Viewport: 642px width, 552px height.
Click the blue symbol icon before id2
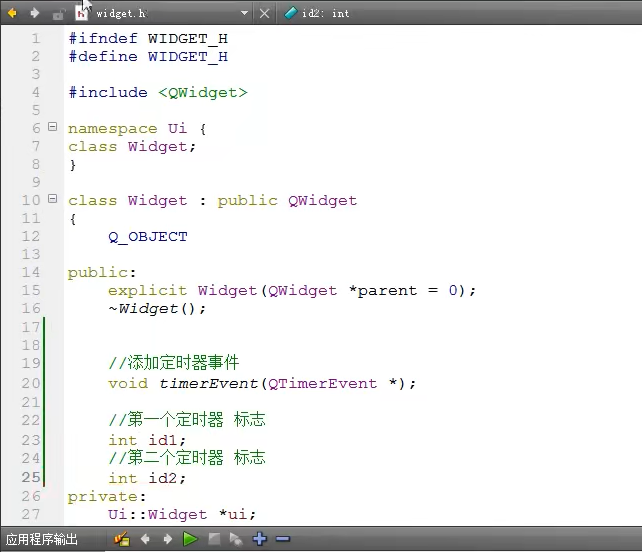point(290,13)
